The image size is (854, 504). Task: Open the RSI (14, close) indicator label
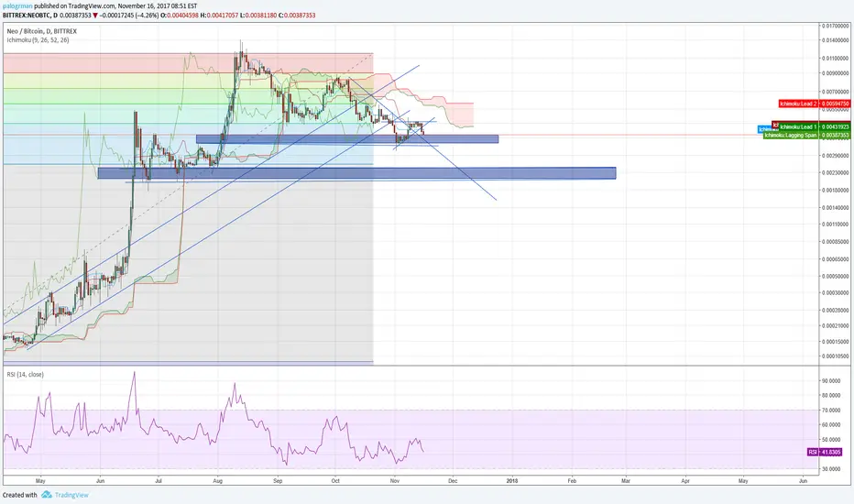25,374
